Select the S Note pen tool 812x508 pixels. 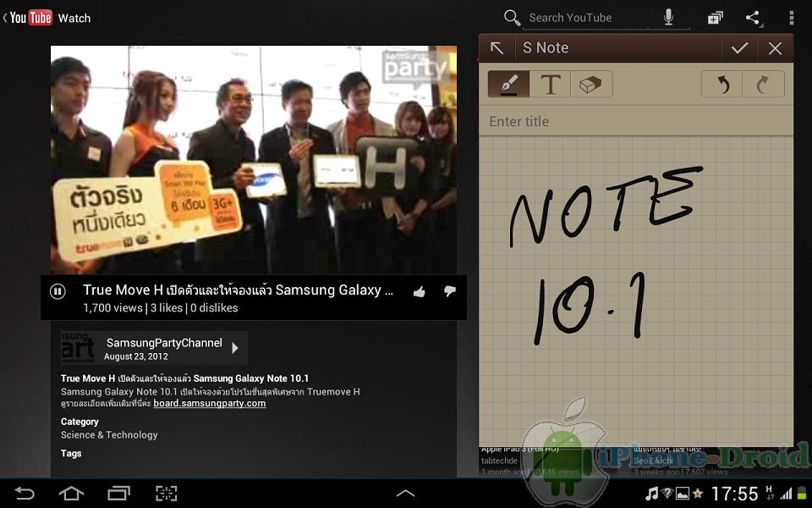[x=508, y=84]
